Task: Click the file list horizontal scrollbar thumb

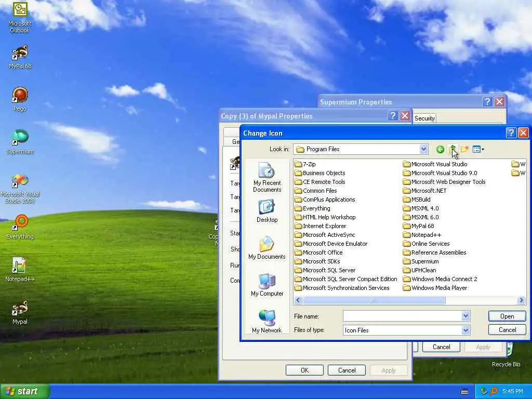Action: pyautogui.click(x=374, y=300)
